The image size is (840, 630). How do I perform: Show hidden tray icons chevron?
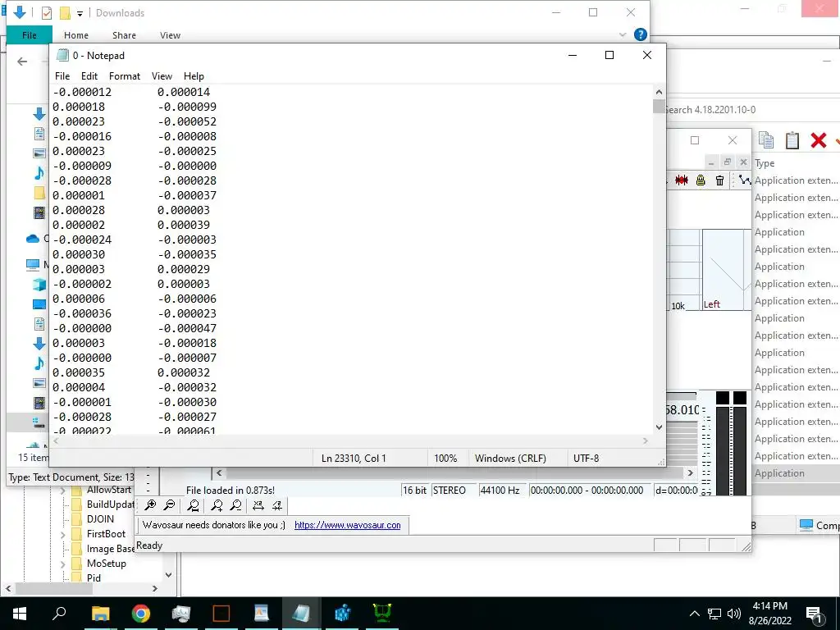click(x=694, y=614)
